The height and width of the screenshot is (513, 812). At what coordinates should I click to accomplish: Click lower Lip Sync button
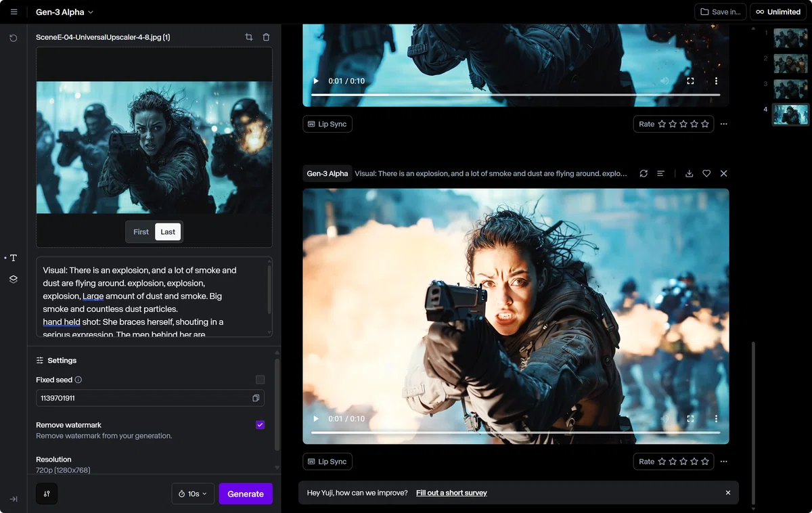click(328, 462)
